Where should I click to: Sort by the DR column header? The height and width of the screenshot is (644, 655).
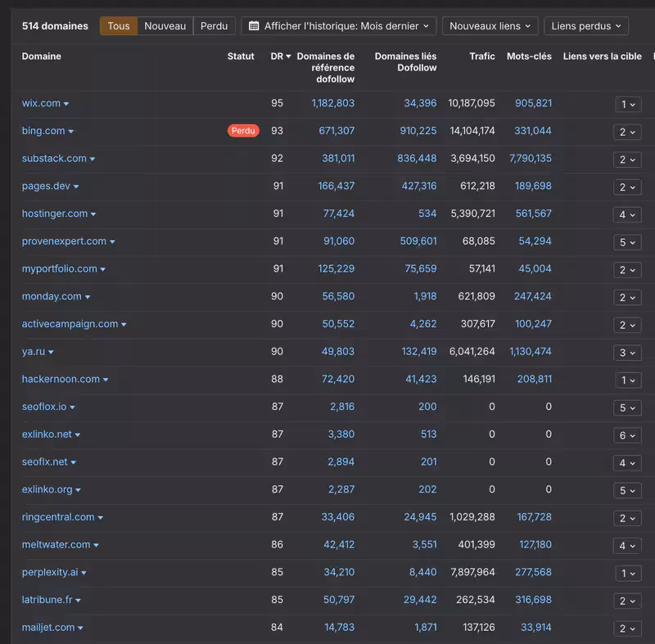coord(280,56)
